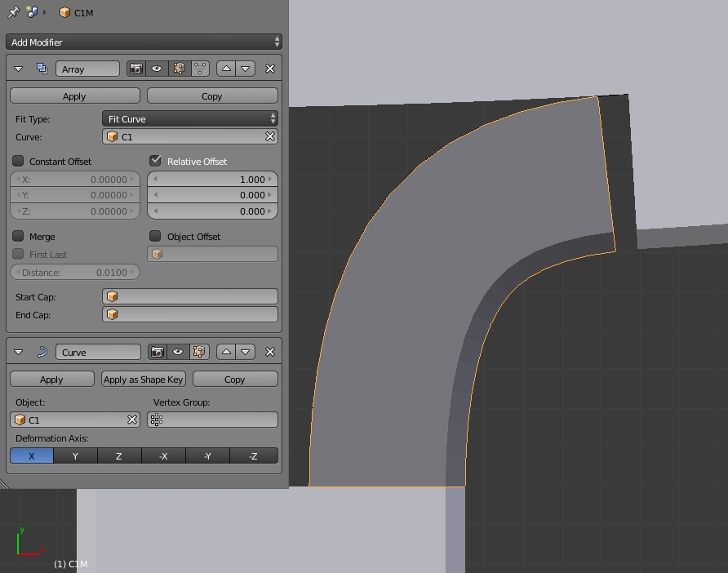728x573 pixels.
Task: Open the Add Modifier dropdown
Action: click(144, 42)
